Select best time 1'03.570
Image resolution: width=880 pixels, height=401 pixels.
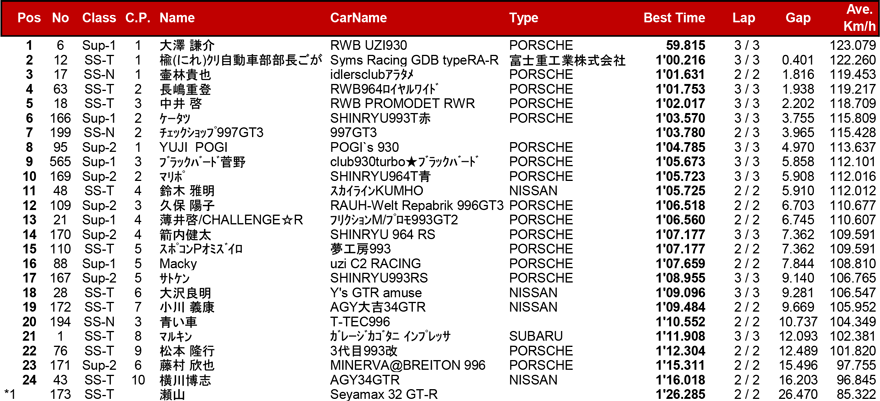680,119
